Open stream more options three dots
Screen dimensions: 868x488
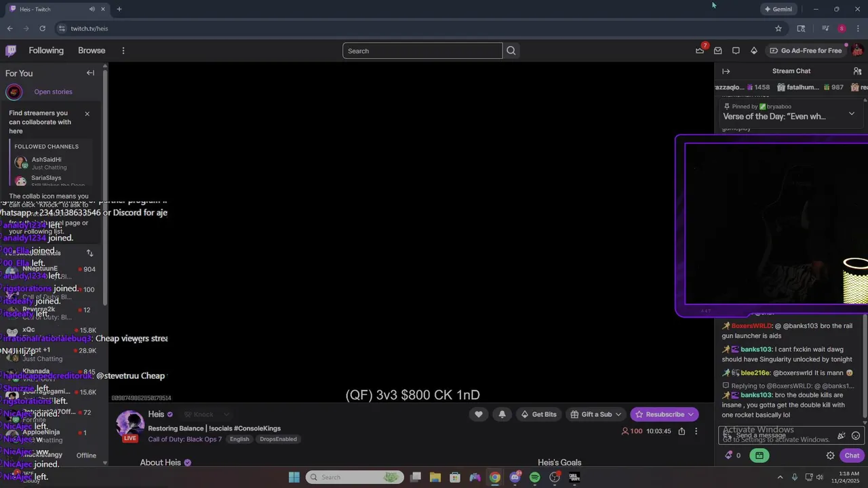point(696,431)
